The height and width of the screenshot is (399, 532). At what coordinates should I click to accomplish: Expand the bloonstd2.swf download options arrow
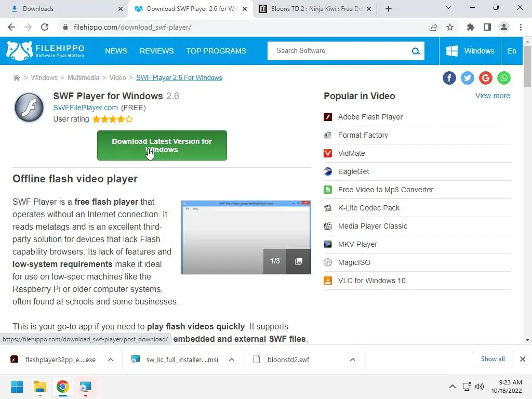(x=353, y=360)
